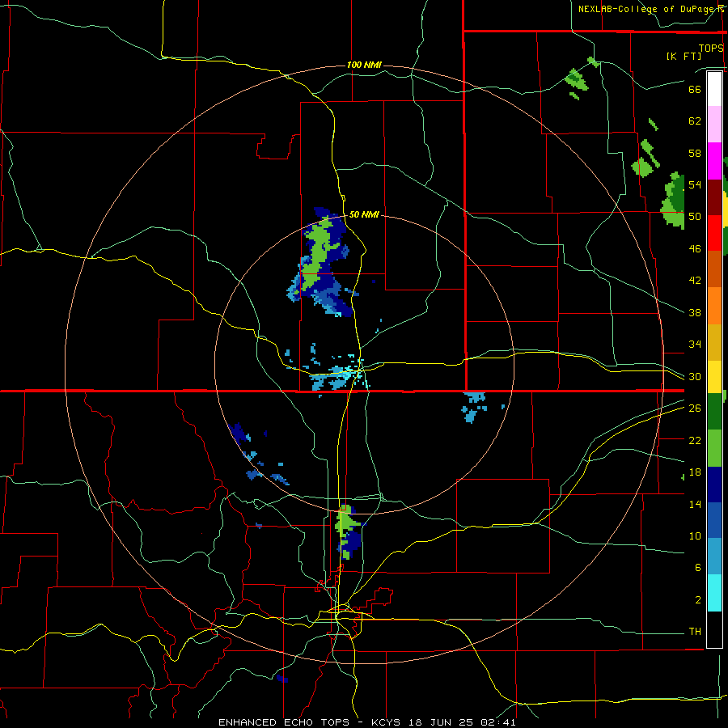This screenshot has width=728, height=728.
Task: Click the 10 label on the legend
Action: (695, 535)
